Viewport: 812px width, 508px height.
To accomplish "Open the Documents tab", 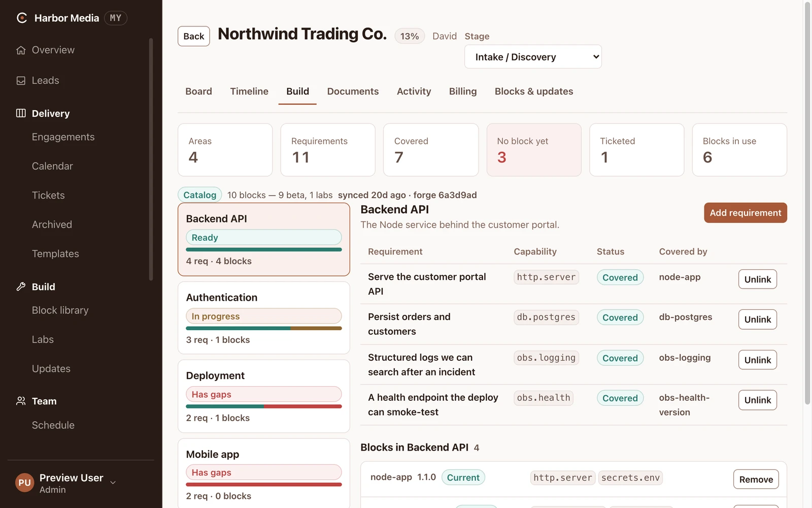I will pos(353,91).
